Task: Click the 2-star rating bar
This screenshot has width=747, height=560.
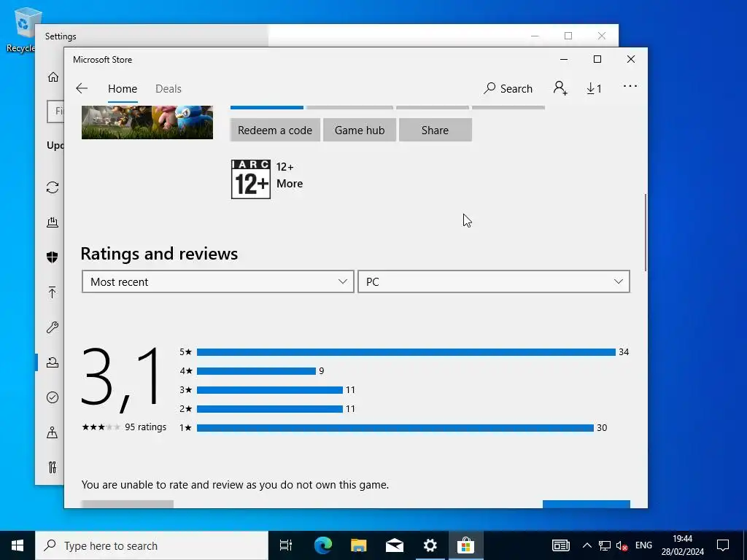Action: coord(270,408)
